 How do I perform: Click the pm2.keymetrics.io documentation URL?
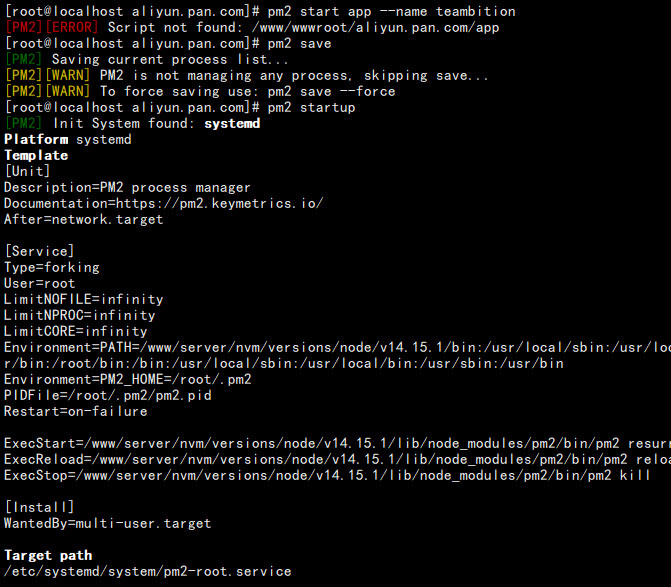coord(220,203)
